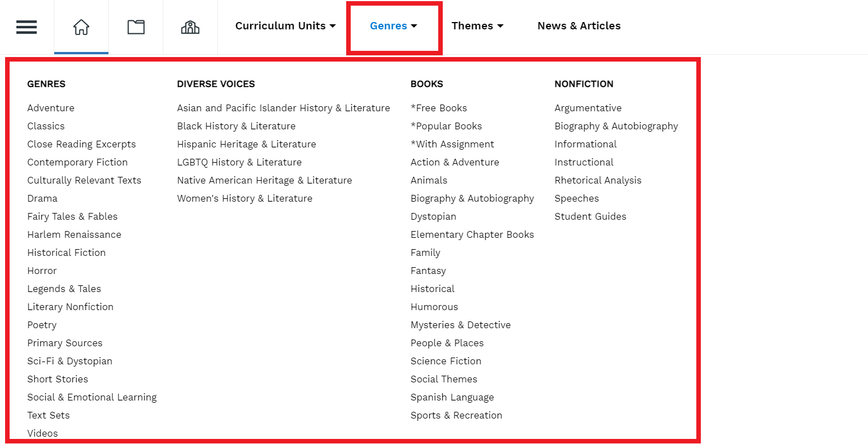The width and height of the screenshot is (868, 444).
Task: Open the Videos genre link
Action: [x=42, y=433]
